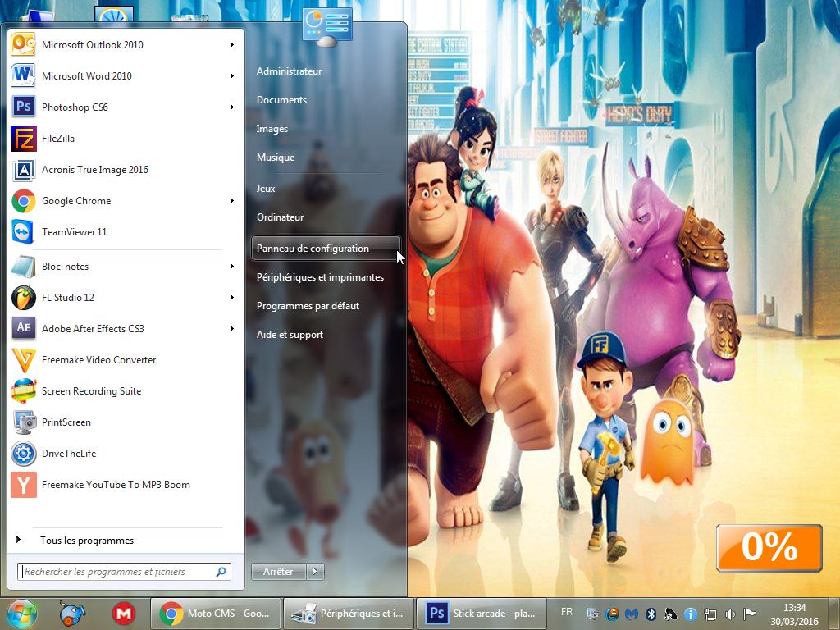Open the Malwarebytes tray icon
Viewport: 840px width, 630px height.
pyautogui.click(x=632, y=614)
